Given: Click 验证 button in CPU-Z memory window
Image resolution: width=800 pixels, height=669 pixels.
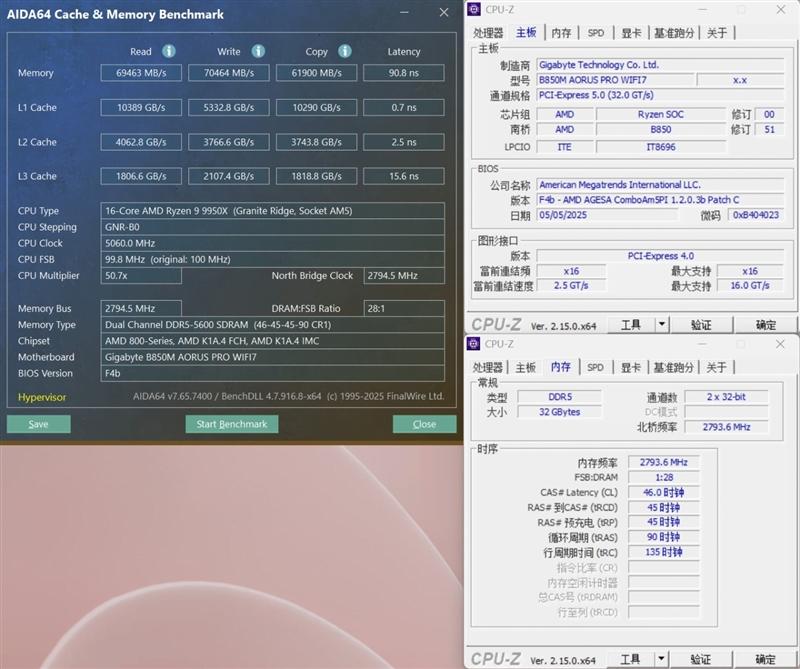Looking at the screenshot, I should point(701,660).
